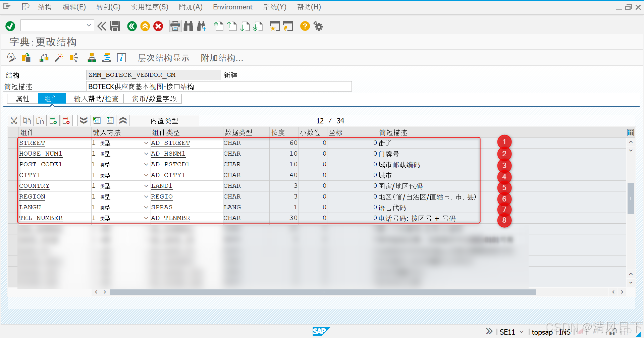Select the Cut icon in the components toolbar
Screen dimensions: 644x338
[13, 120]
